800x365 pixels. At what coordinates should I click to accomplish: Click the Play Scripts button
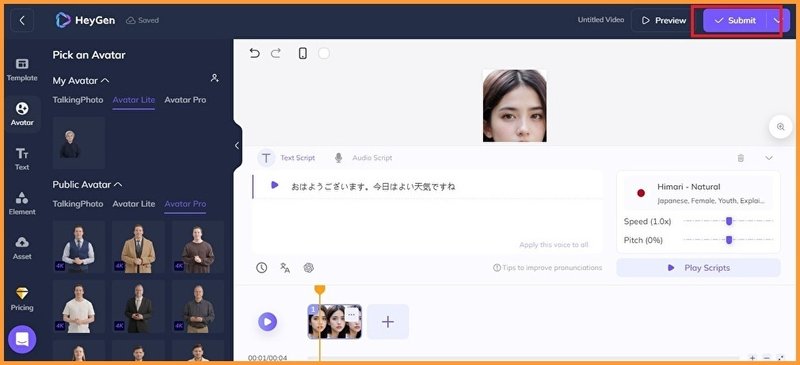[698, 267]
